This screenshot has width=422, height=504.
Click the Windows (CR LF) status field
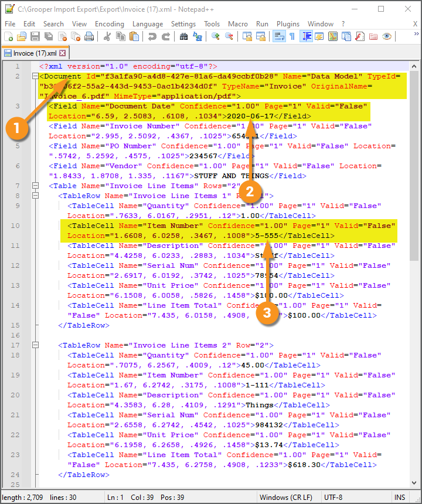point(285,498)
